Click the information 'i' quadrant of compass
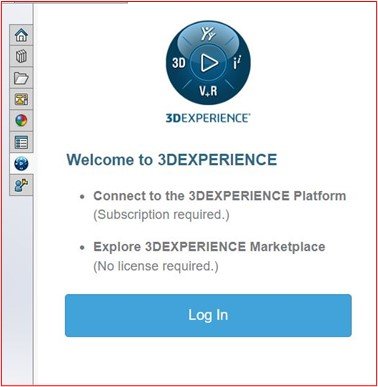This screenshot has width=378, height=387. click(237, 62)
